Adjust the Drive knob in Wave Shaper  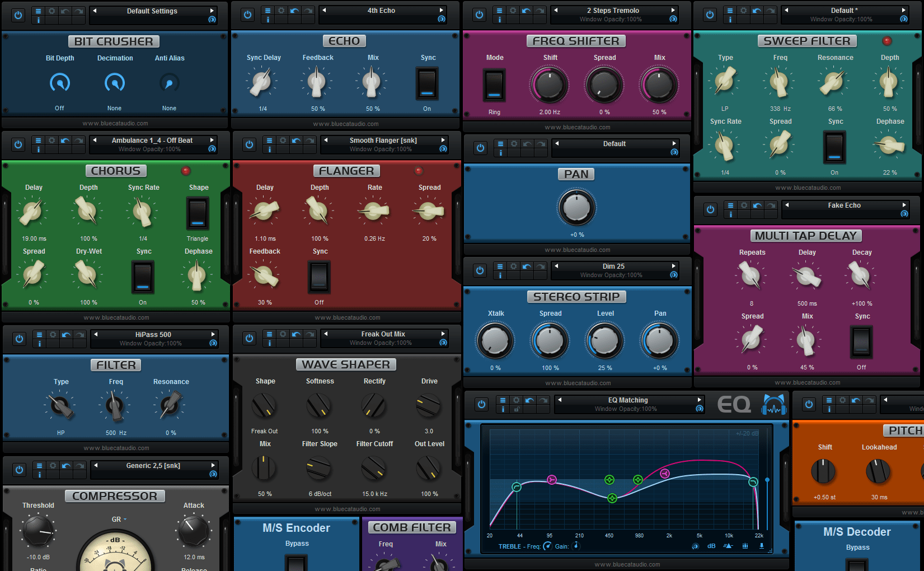pyautogui.click(x=428, y=406)
